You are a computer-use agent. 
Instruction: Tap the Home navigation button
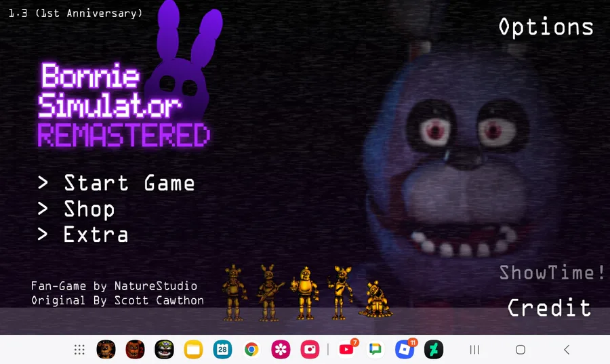point(521,350)
